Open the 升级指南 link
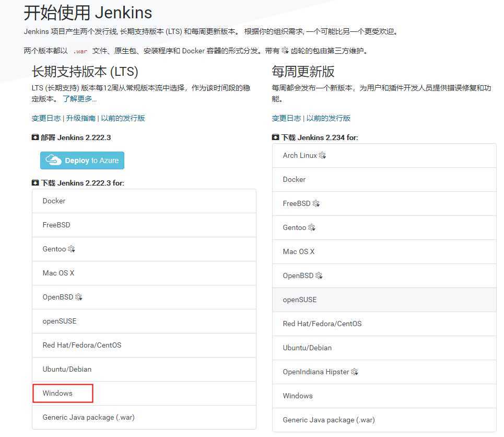Viewport: 504px width, 437px height. 81,118
